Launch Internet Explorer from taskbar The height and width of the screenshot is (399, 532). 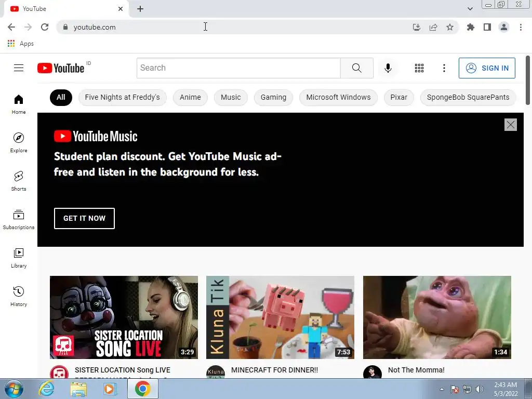click(46, 389)
